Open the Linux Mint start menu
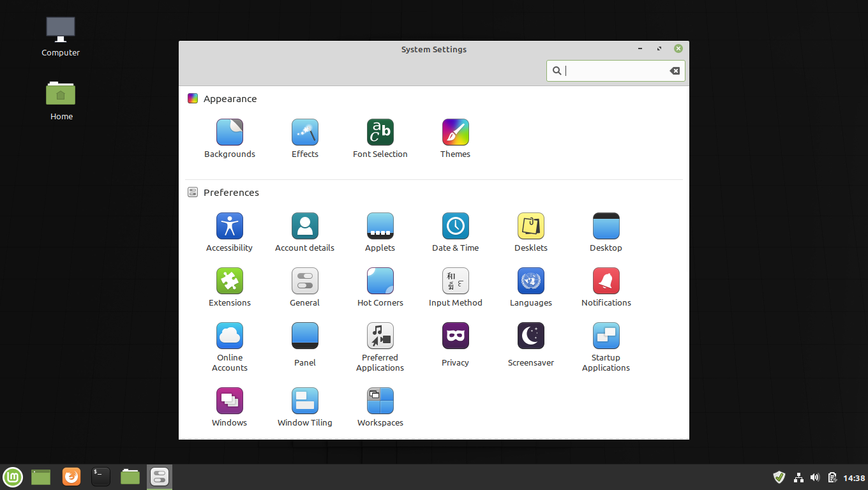 tap(13, 477)
